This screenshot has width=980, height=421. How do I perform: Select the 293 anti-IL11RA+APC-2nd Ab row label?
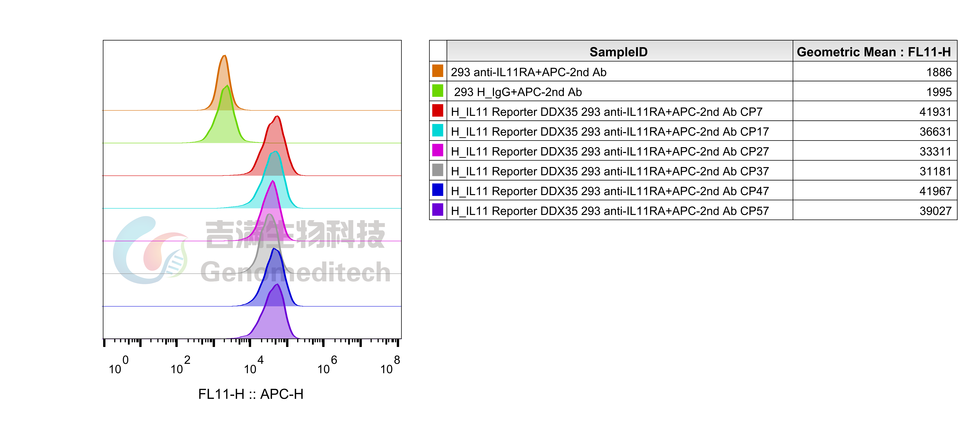pos(528,72)
